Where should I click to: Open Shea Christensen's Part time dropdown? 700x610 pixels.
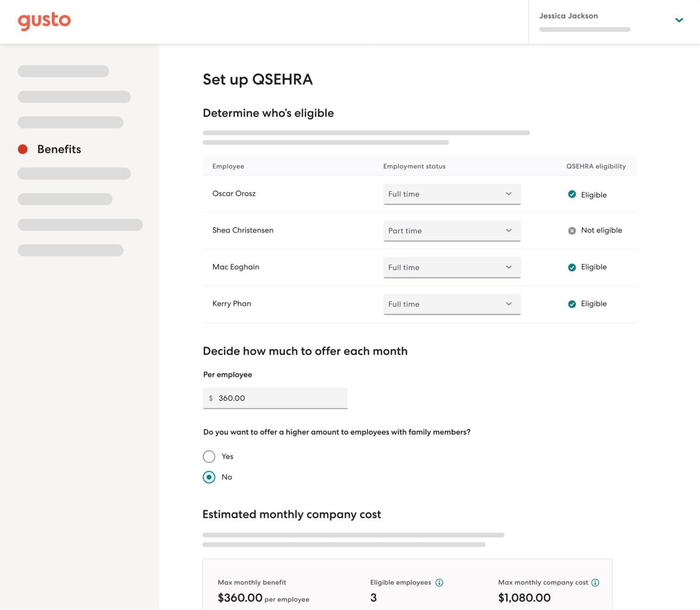pos(452,231)
